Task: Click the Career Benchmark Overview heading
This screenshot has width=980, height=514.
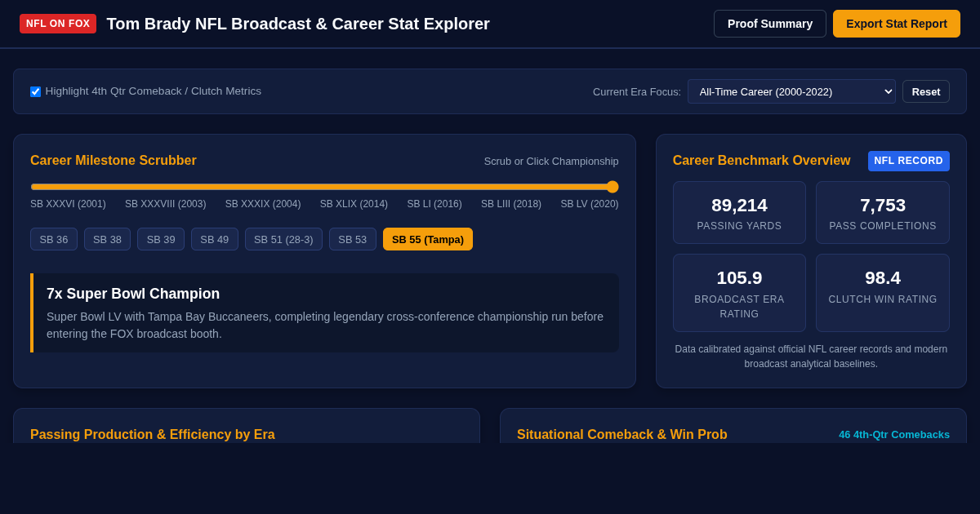Action: [762, 161]
